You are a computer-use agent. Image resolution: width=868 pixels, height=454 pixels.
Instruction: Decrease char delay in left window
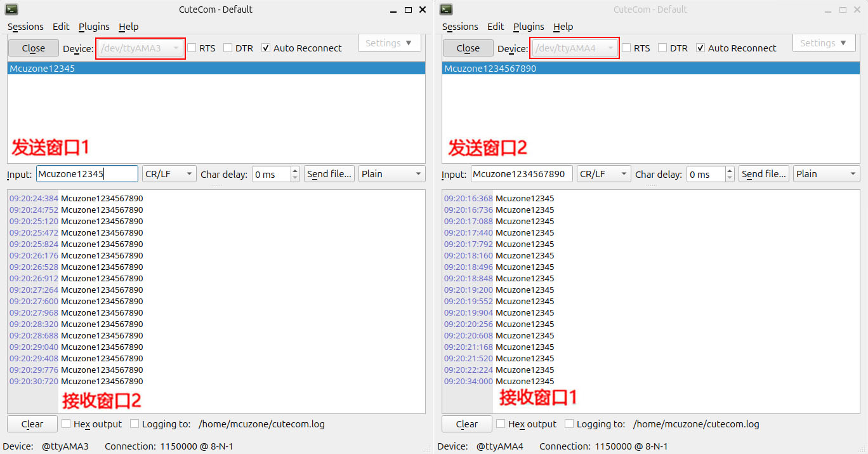click(295, 178)
